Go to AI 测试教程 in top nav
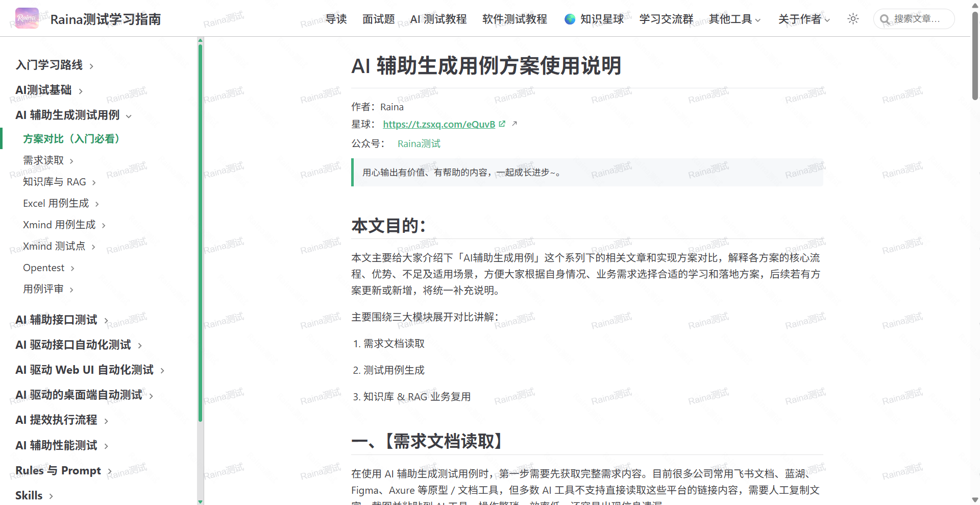The height and width of the screenshot is (505, 980). coord(438,19)
